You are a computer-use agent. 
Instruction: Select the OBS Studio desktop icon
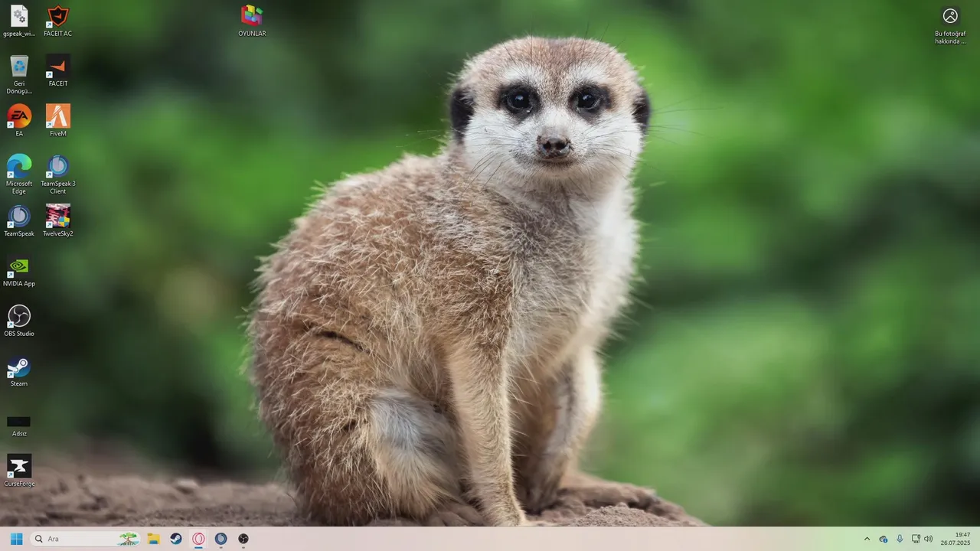[x=19, y=321]
